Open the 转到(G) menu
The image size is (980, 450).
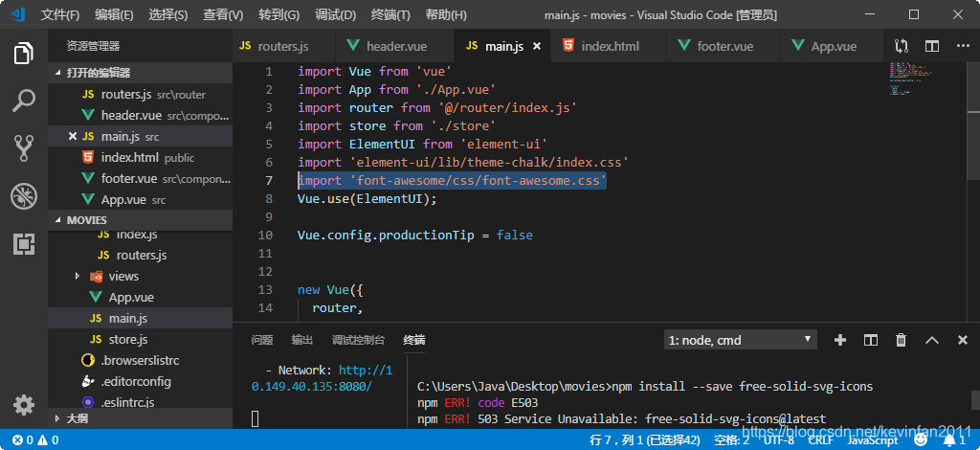coord(278,14)
